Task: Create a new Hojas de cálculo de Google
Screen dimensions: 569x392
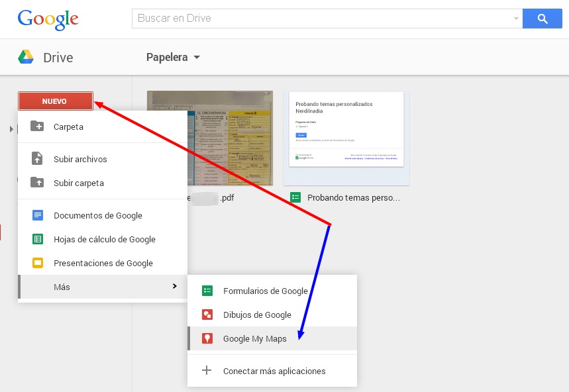Action: click(103, 239)
